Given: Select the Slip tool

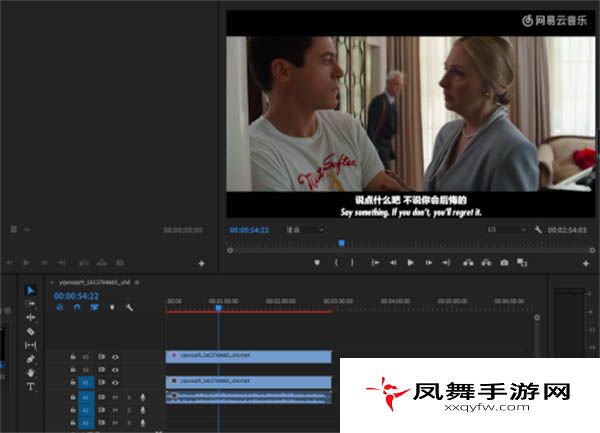Looking at the screenshot, I should pyautogui.click(x=31, y=345).
